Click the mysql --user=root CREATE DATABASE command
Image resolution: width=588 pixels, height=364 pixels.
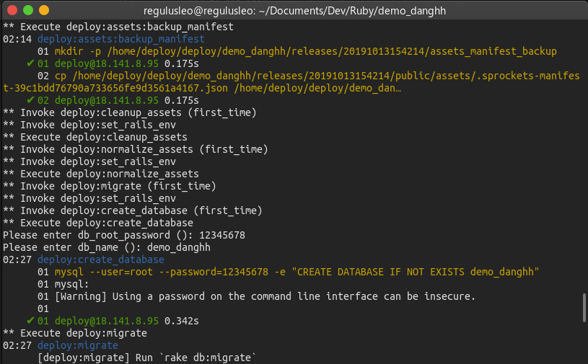click(297, 272)
